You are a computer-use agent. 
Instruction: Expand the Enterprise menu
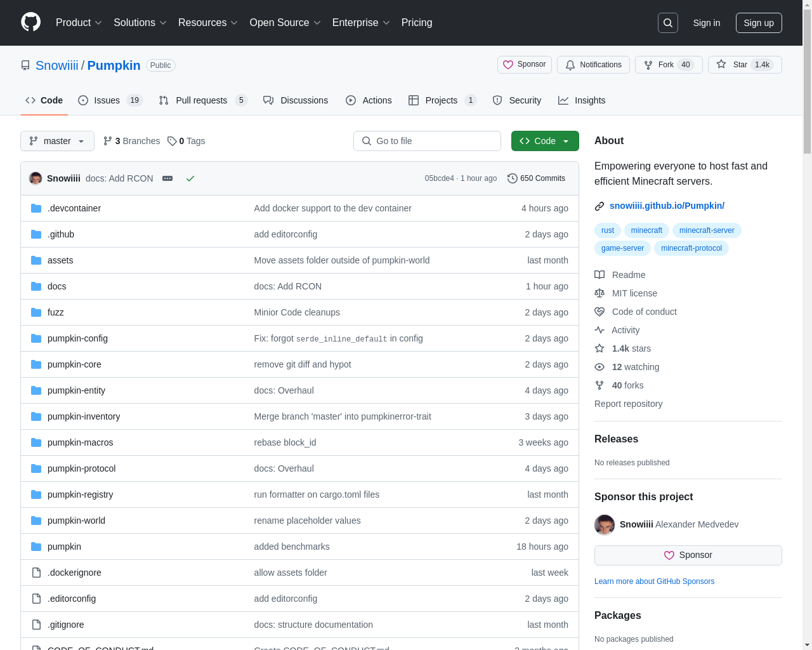coord(361,23)
